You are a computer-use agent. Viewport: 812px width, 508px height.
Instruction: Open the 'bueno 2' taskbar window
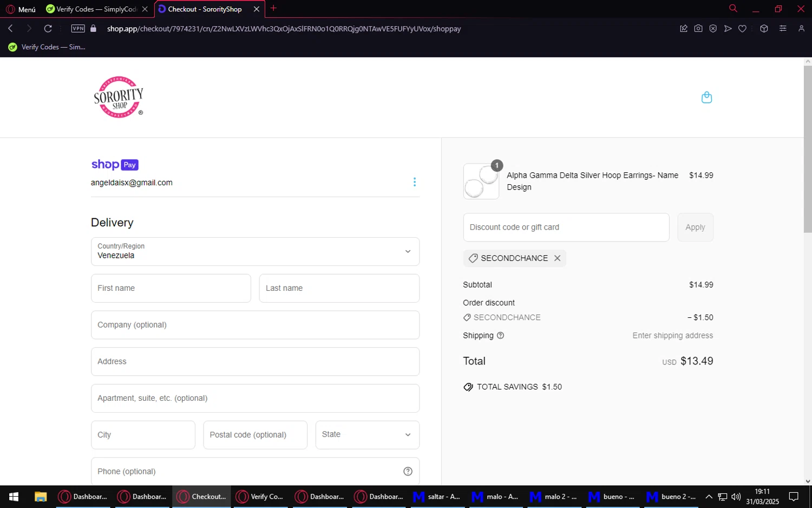click(x=671, y=497)
